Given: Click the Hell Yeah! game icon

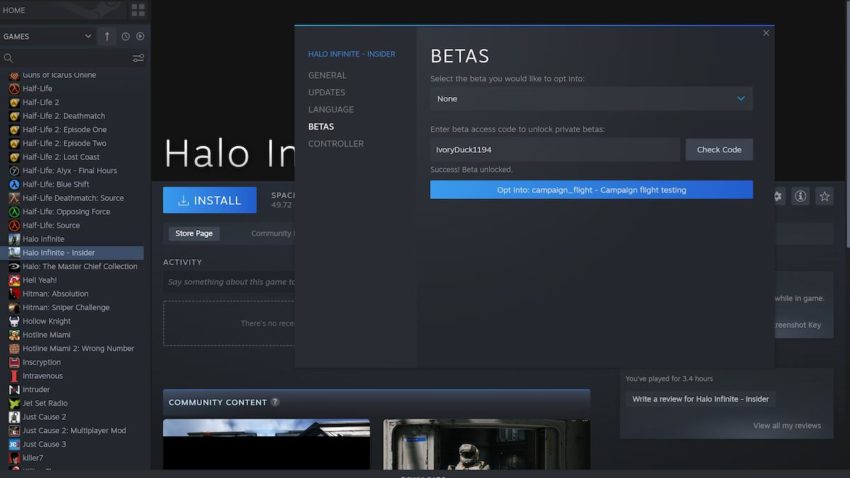Looking at the screenshot, I should [x=14, y=280].
